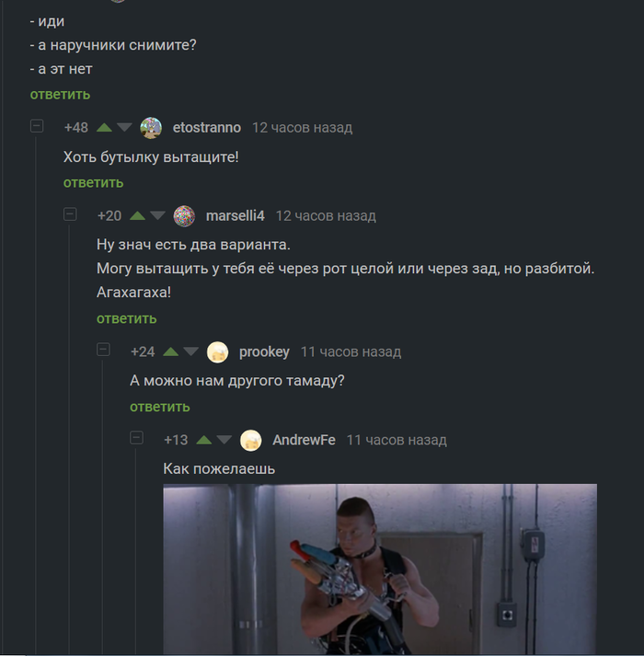Reply to 'А можно нам другого тамаду?' comment
This screenshot has height=656, width=644.
160,407
